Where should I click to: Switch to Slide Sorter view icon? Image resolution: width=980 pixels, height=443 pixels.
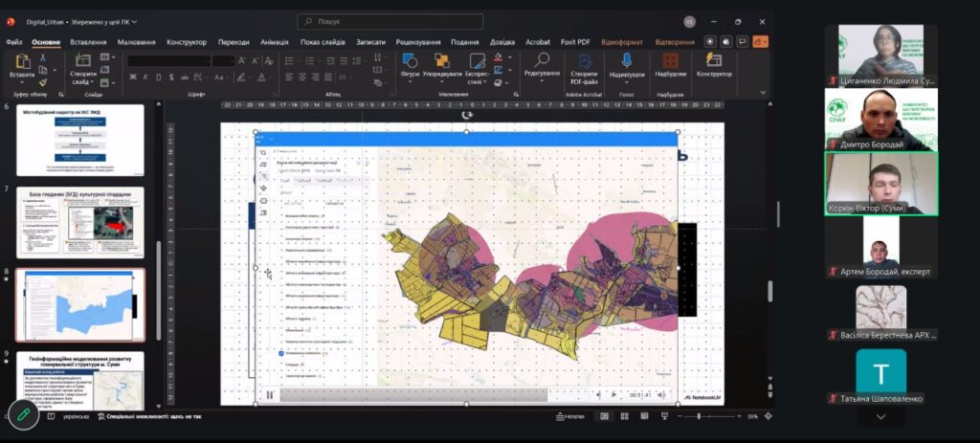pyautogui.click(x=624, y=416)
